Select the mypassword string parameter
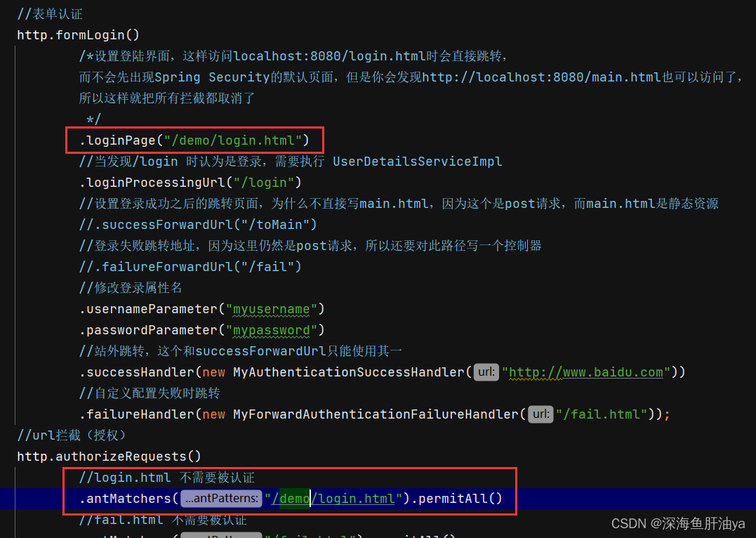The height and width of the screenshot is (538, 756). pyautogui.click(x=272, y=329)
